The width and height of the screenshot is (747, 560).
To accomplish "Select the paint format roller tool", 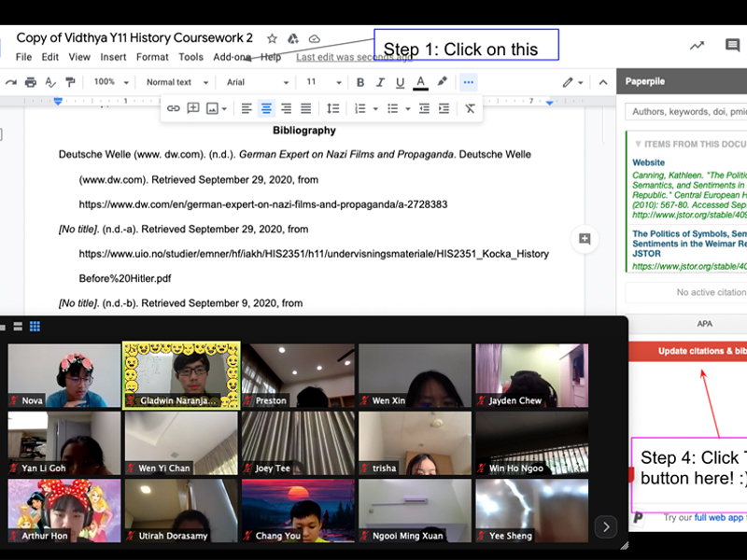I will tap(71, 82).
